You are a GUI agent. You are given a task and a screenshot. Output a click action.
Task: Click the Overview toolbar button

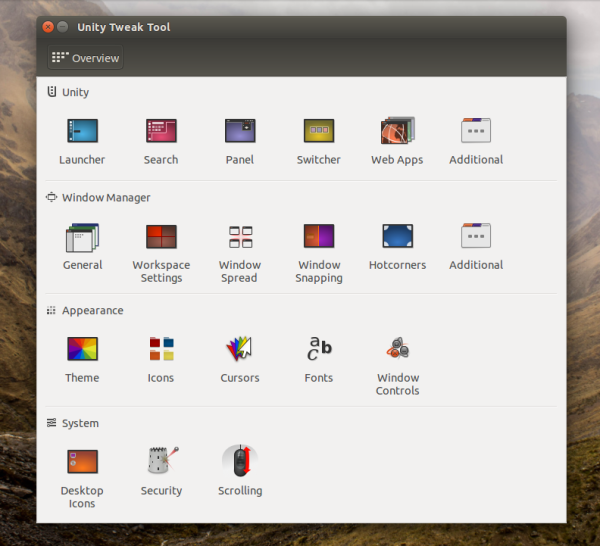(86, 58)
